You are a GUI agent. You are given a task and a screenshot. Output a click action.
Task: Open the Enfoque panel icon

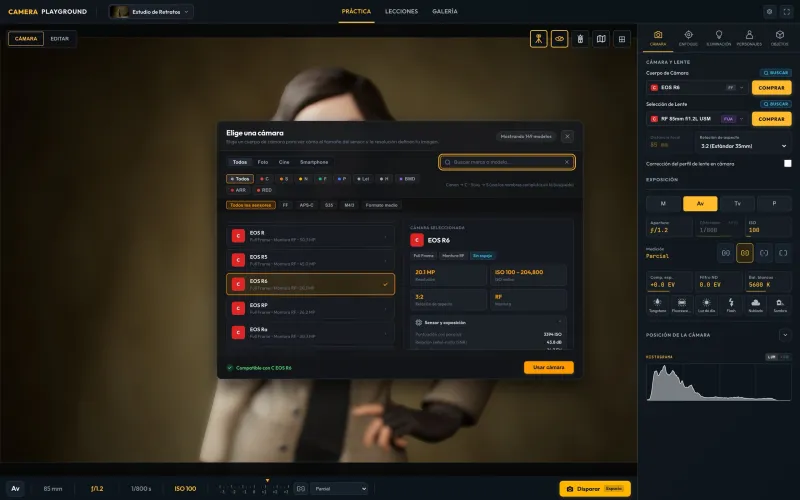688,38
